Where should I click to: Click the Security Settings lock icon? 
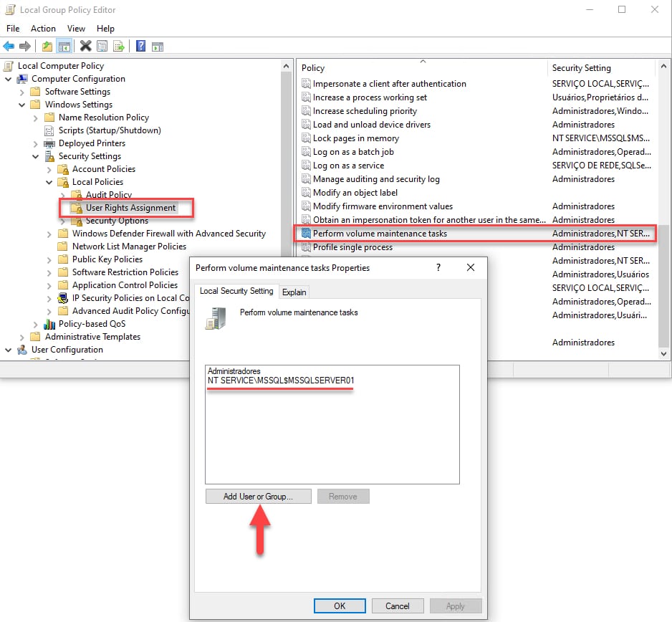pyautogui.click(x=49, y=156)
